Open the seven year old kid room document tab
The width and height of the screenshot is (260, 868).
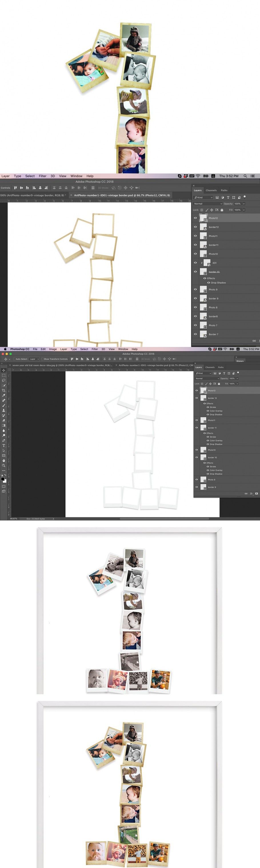(x=62, y=365)
